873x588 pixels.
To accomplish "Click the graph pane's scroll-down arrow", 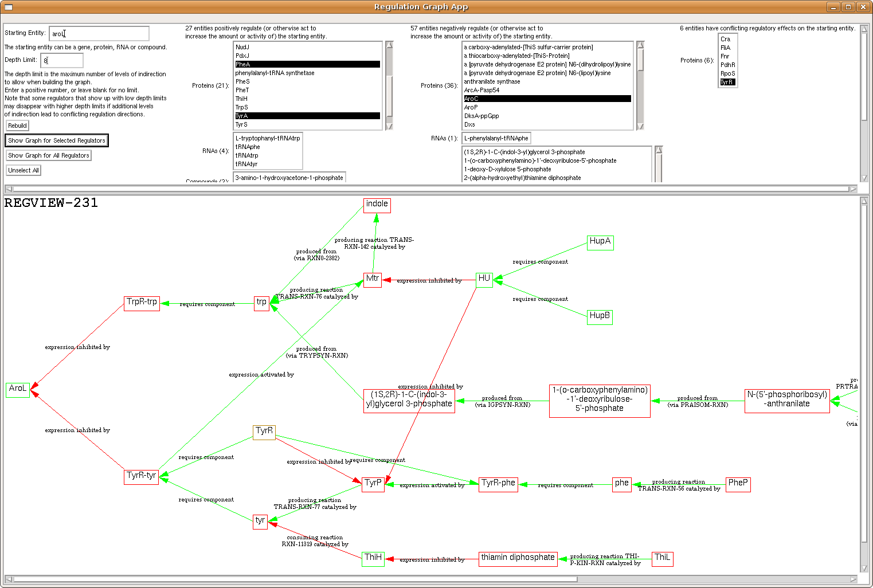I will (x=865, y=569).
